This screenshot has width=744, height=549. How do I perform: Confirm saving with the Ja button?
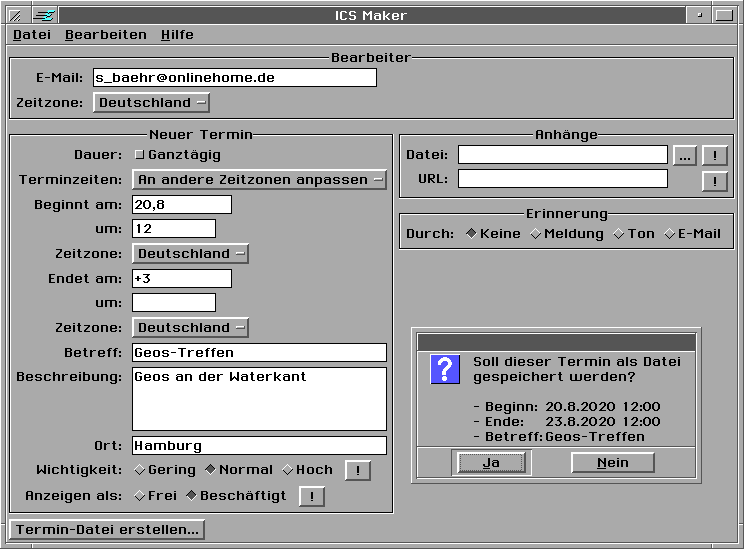(491, 463)
